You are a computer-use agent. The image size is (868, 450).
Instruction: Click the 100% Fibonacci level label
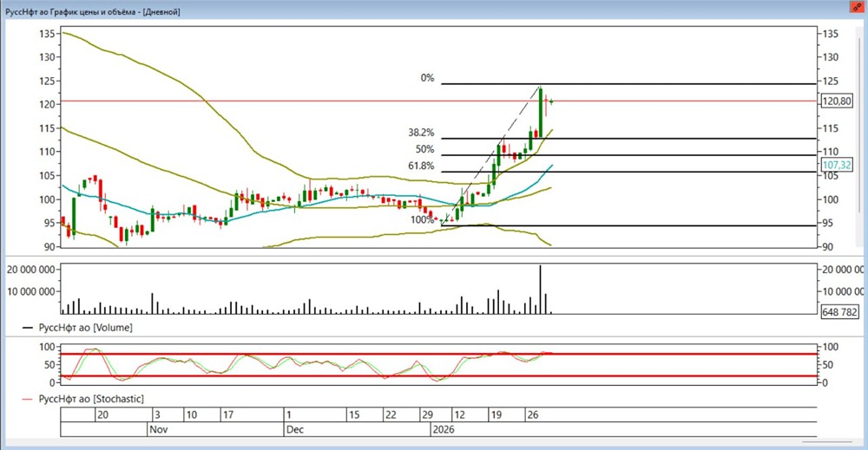tap(423, 220)
